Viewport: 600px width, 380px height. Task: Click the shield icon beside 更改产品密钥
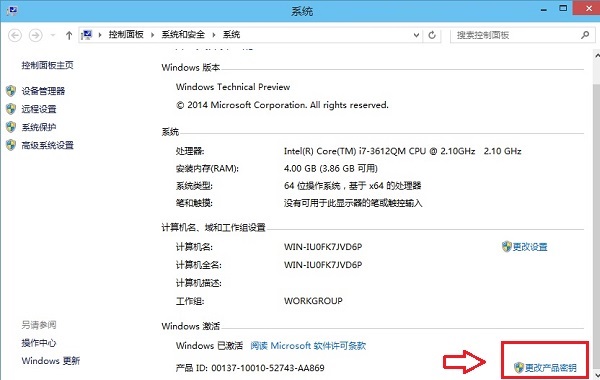point(519,368)
